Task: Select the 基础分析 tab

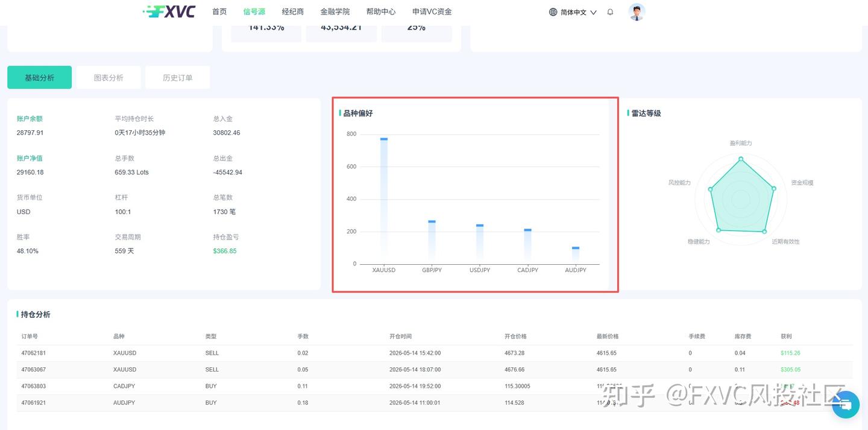Action: click(39, 77)
